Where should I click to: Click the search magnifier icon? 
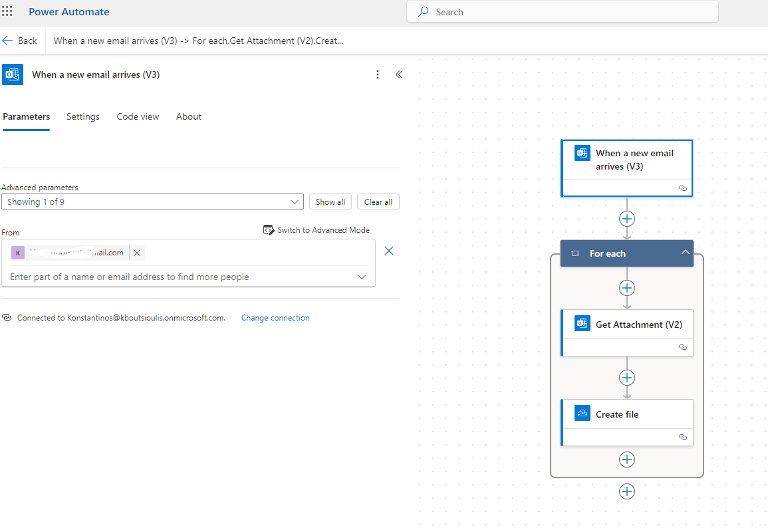(x=423, y=12)
